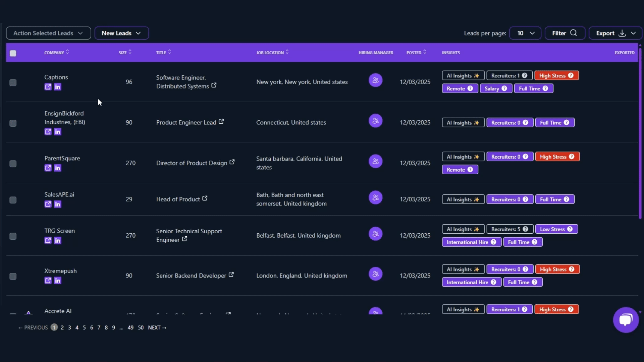The image size is (644, 362).
Task: Sort table by Company column
Action: pos(56,53)
